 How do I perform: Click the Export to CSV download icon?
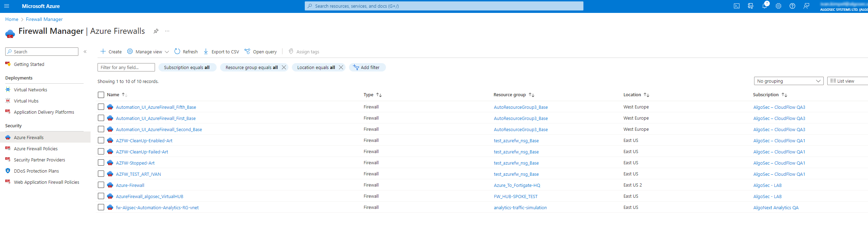(x=206, y=52)
